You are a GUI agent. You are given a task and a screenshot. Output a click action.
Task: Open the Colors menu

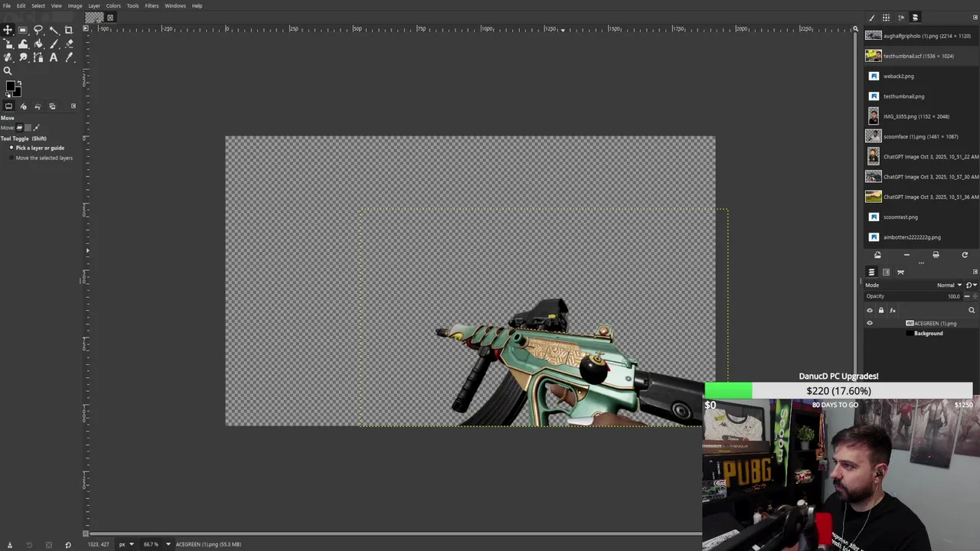pyautogui.click(x=113, y=5)
